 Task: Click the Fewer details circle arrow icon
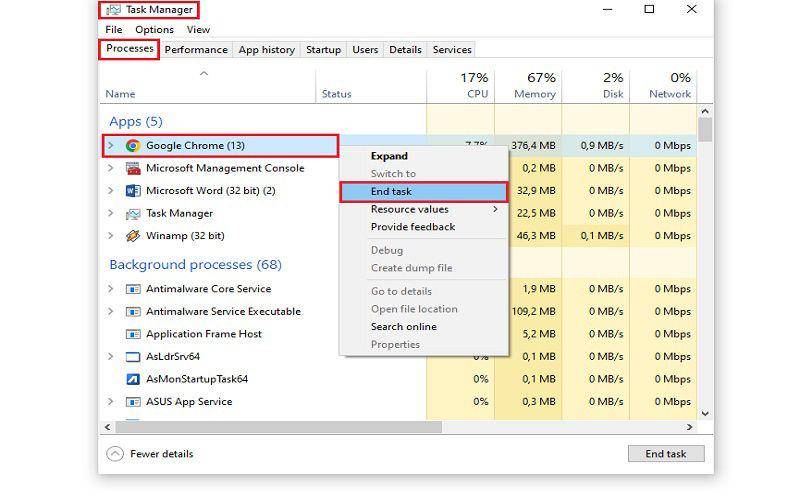coord(115,454)
